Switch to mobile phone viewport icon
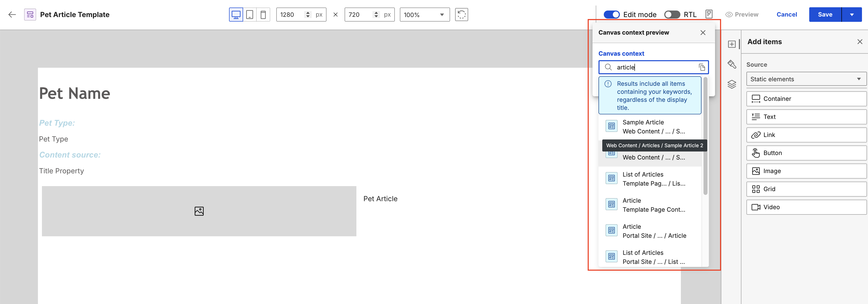This screenshot has width=868, height=304. 263,15
